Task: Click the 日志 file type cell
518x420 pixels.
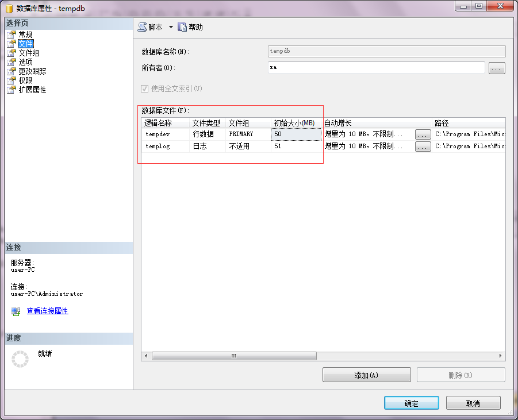Action: pos(208,147)
